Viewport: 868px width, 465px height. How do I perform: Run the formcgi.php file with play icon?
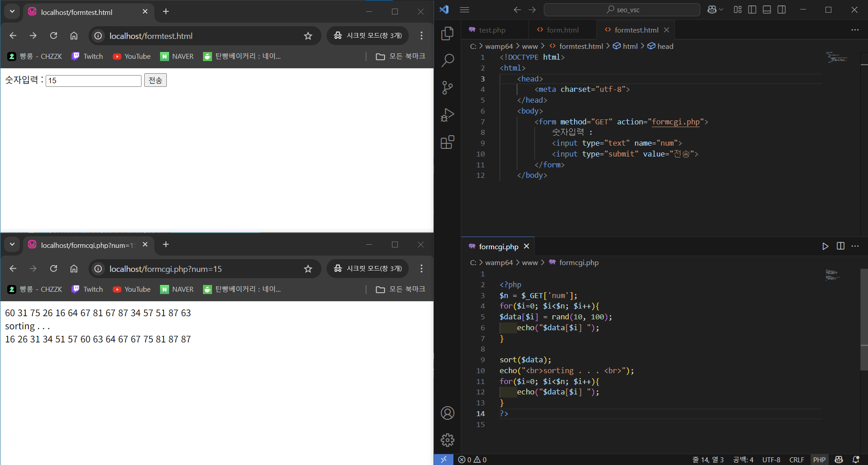tap(825, 246)
